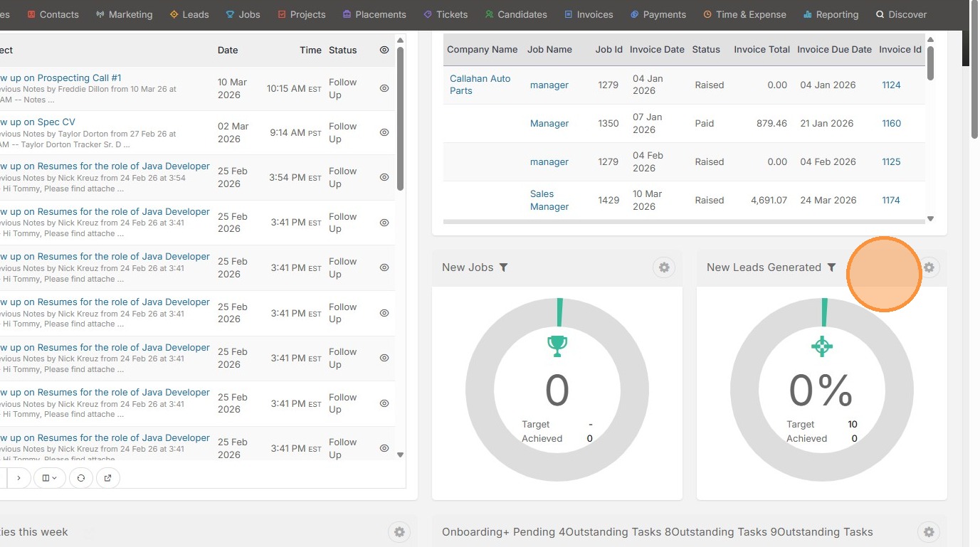This screenshot has width=980, height=547.
Task: Sort invoices by Invoice Date
Action: [x=657, y=49]
